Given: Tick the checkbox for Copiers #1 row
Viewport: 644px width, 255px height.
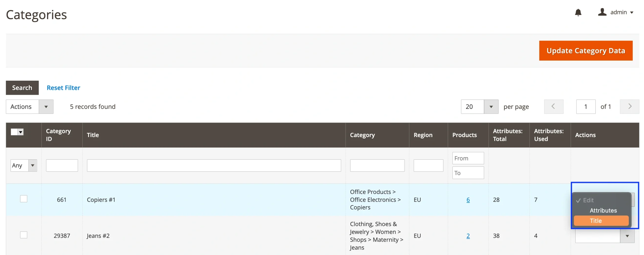Looking at the screenshot, I should coord(24,199).
